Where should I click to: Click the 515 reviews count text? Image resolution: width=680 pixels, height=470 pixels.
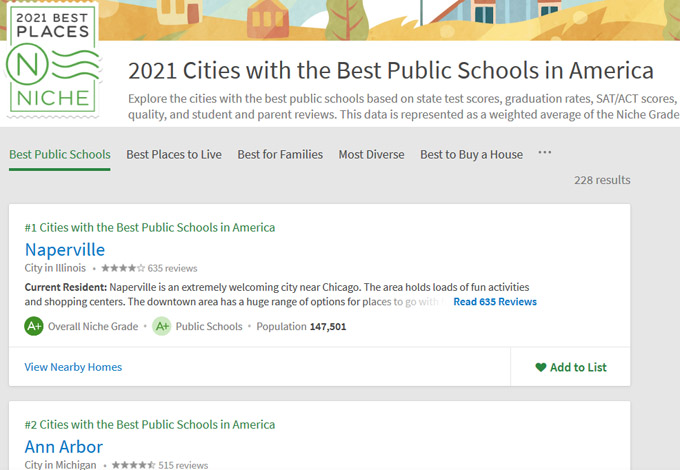(x=183, y=465)
